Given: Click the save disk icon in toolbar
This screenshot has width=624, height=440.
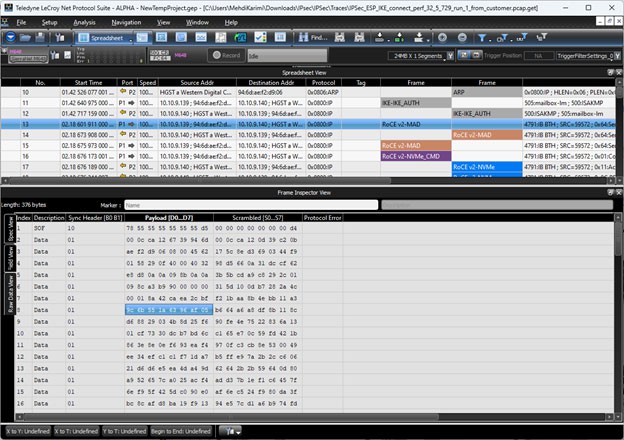Looking at the screenshot, I should click(x=40, y=37).
